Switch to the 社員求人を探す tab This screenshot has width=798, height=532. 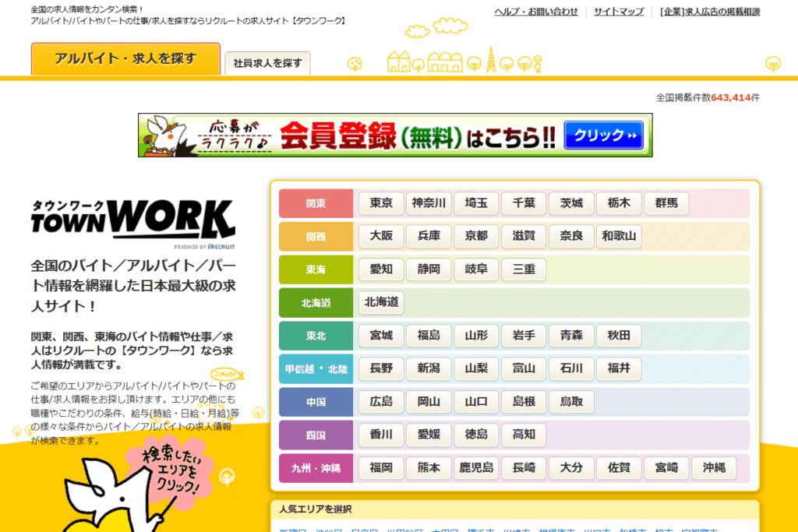267,63
